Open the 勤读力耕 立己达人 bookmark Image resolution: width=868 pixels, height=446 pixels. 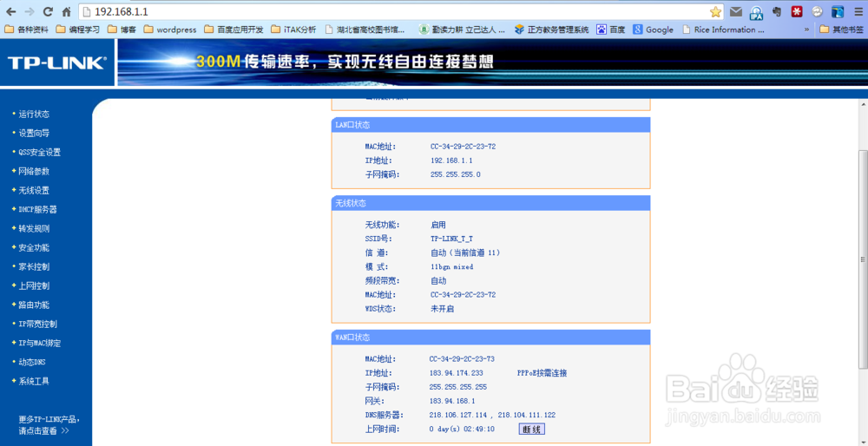pos(463,30)
